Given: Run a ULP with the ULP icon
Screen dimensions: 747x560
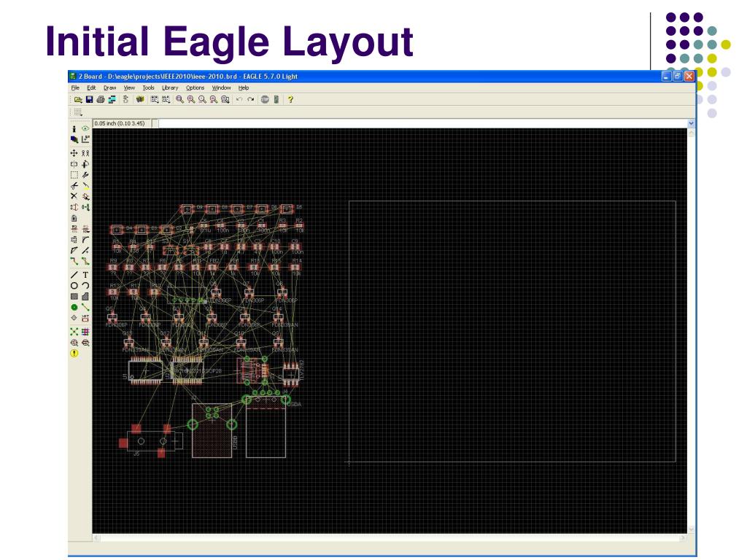Looking at the screenshot, I should coord(166,99).
